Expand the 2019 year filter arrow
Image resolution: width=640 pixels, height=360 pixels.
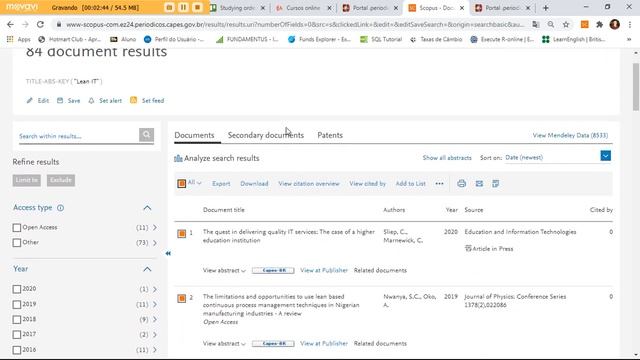(x=155, y=304)
